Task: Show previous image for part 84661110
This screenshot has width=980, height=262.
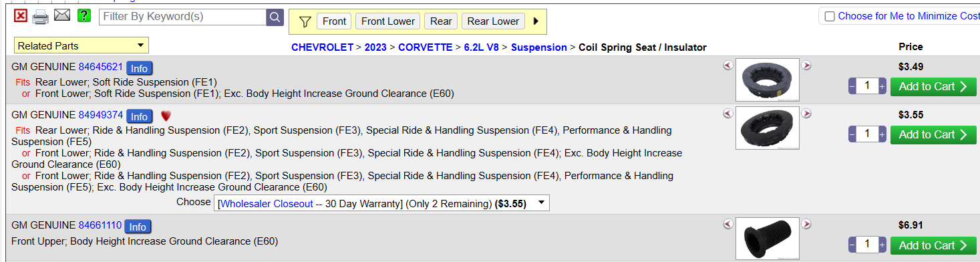Action: (x=728, y=224)
